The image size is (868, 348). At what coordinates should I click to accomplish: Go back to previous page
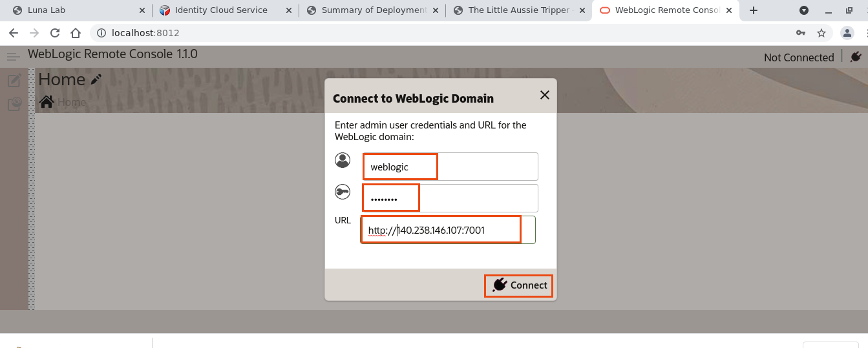[13, 33]
